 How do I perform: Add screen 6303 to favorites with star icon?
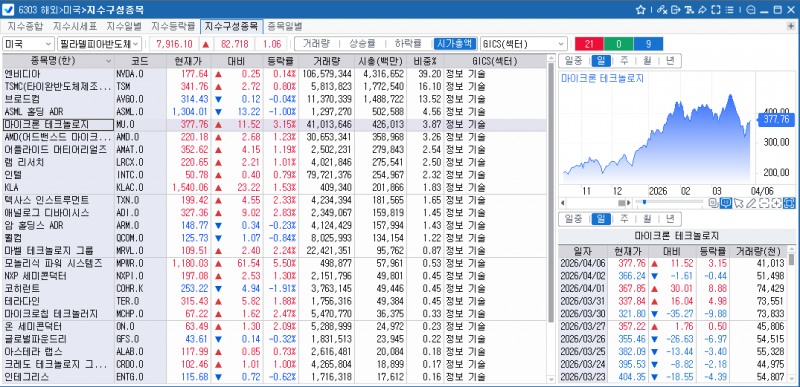pyautogui.click(x=641, y=10)
